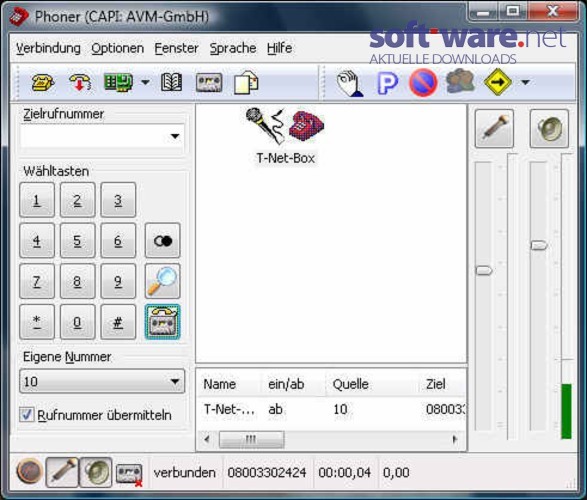587x500 pixels.
Task: Toggle microphone button in status bar
Action: click(x=62, y=472)
